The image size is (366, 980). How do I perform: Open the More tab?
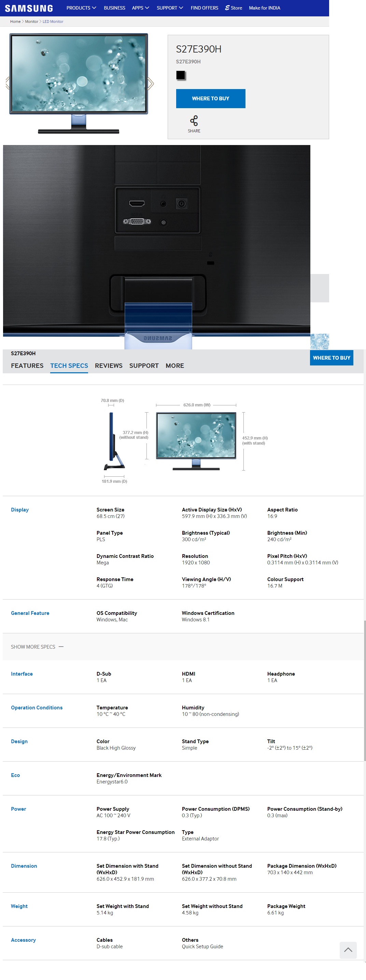point(174,365)
